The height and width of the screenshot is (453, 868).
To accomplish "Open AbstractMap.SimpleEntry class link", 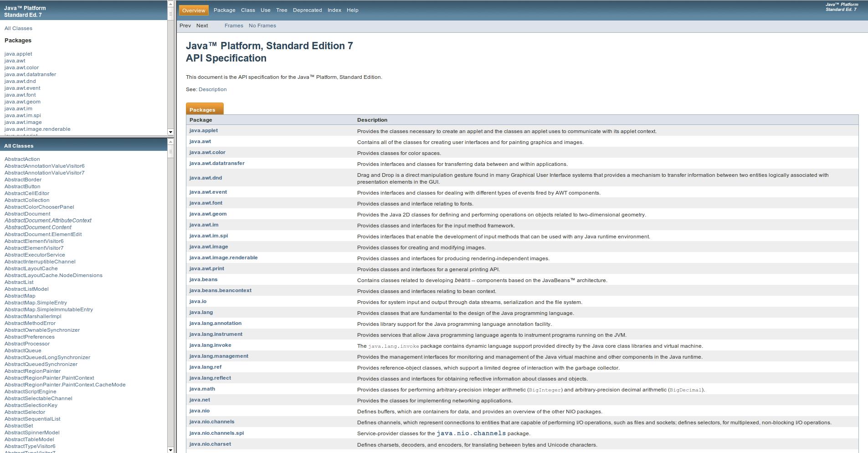I will pos(36,303).
